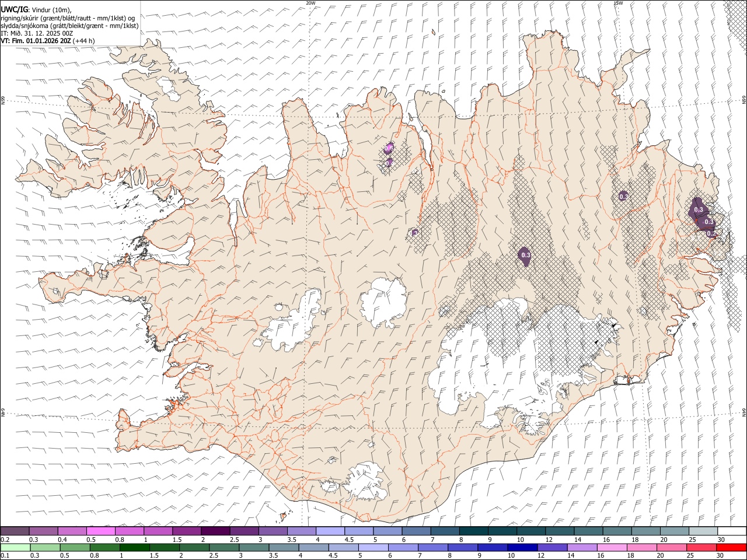Select the light violet rain swatch for 14–16
Viewport: 747px width, 560px height.
pos(581,547)
